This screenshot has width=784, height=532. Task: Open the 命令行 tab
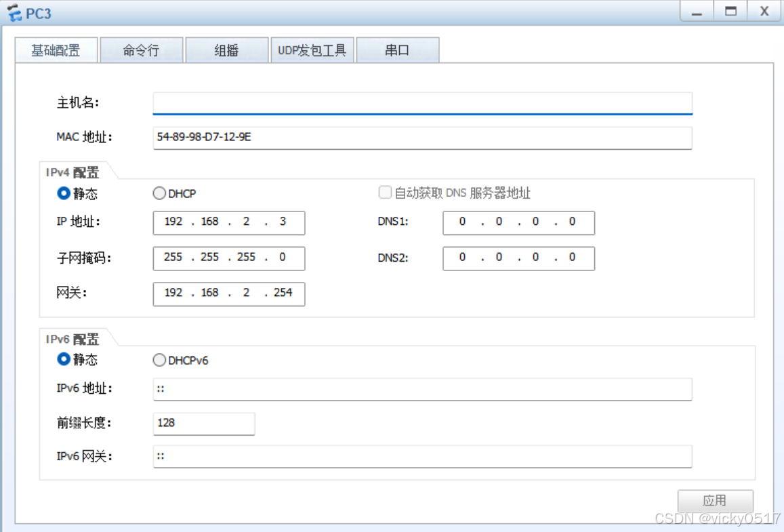coord(142,50)
